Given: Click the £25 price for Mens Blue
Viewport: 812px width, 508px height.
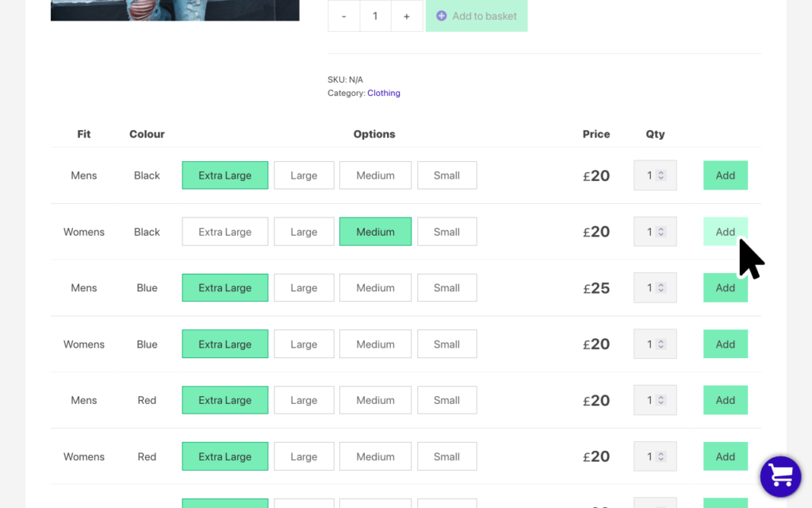Looking at the screenshot, I should (x=596, y=288).
